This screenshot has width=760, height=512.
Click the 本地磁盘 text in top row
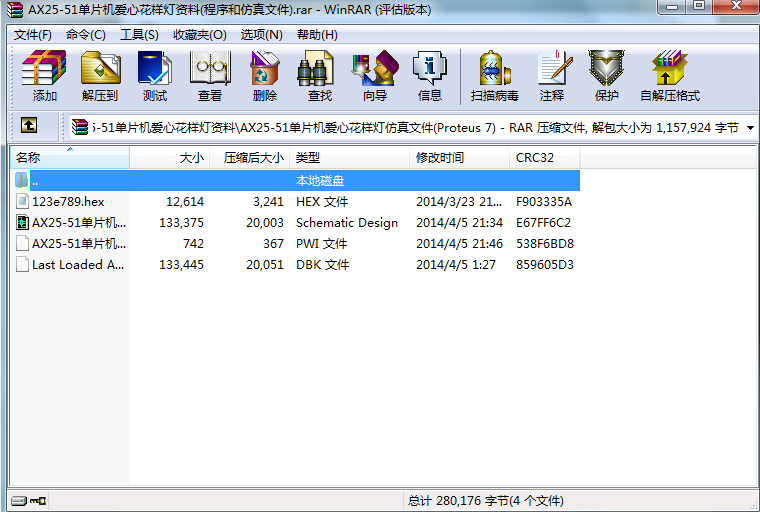pos(320,180)
